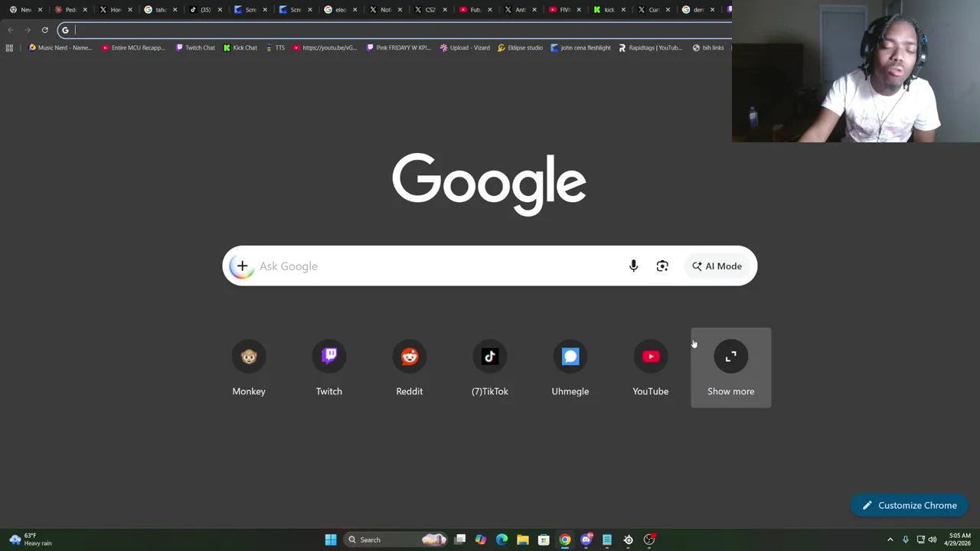Open the Twitch shortcut tile
The width and height of the screenshot is (980, 551).
point(329,368)
